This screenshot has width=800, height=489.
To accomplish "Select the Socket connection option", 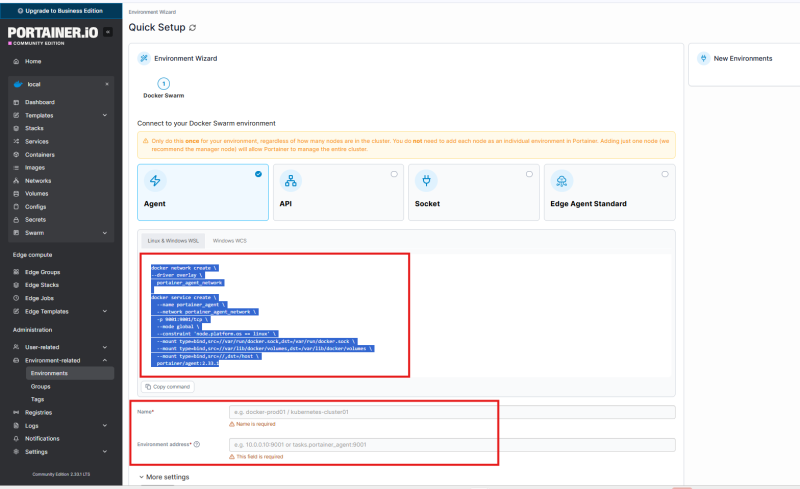I will (474, 192).
